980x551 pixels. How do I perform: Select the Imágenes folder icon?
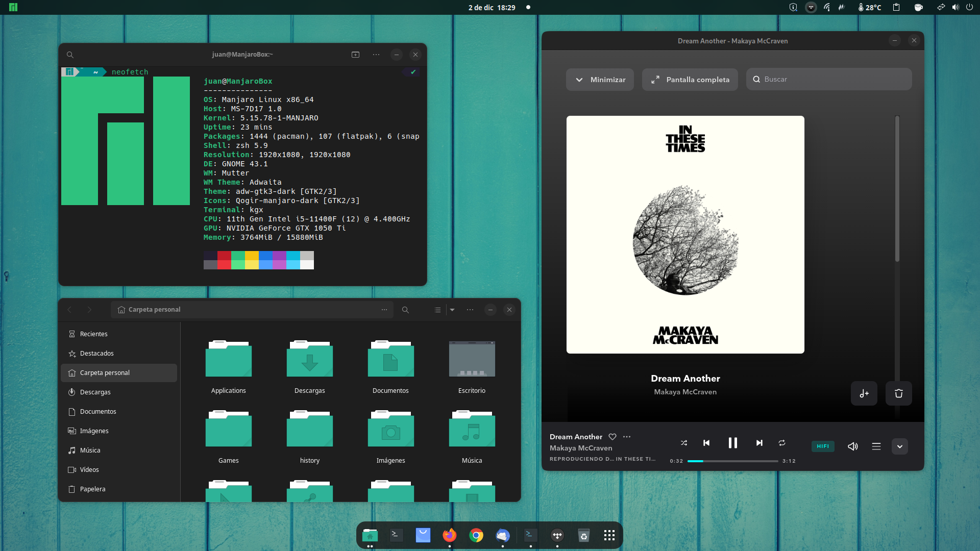coord(391,429)
